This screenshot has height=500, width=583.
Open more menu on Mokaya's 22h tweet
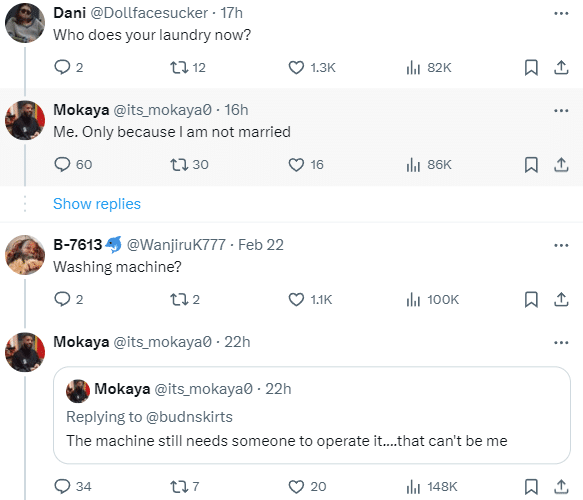561,342
